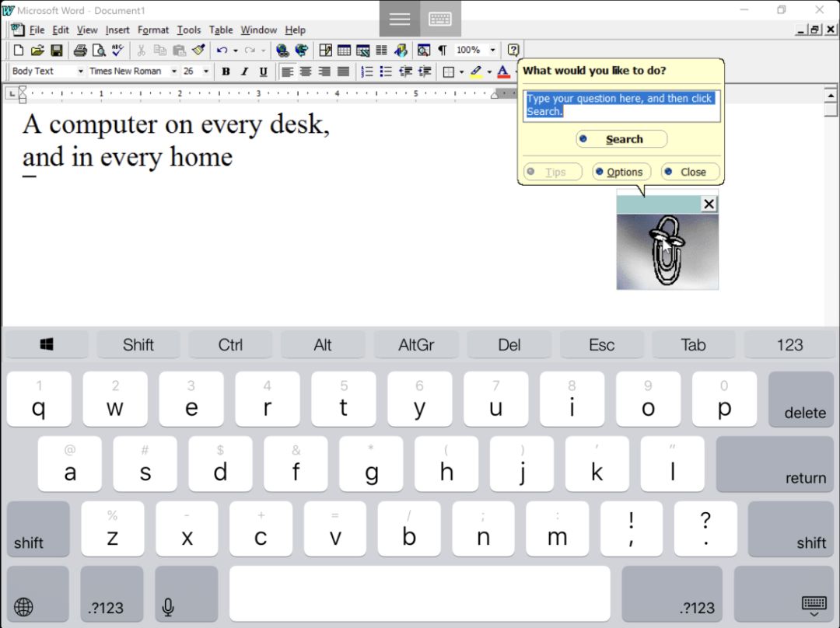The width and height of the screenshot is (840, 628).
Task: Run the Spelling and Grammar check icon
Action: [118, 51]
